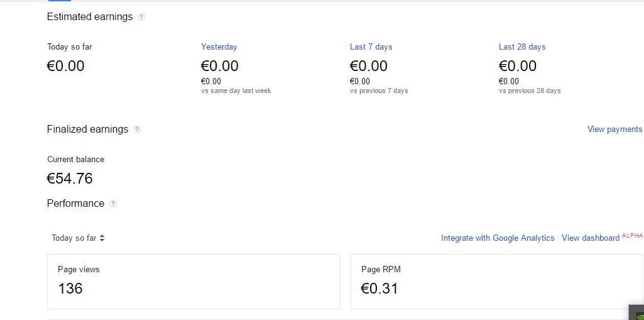This screenshot has width=644, height=320.
Task: Select the Page views metric card
Action: point(194,281)
